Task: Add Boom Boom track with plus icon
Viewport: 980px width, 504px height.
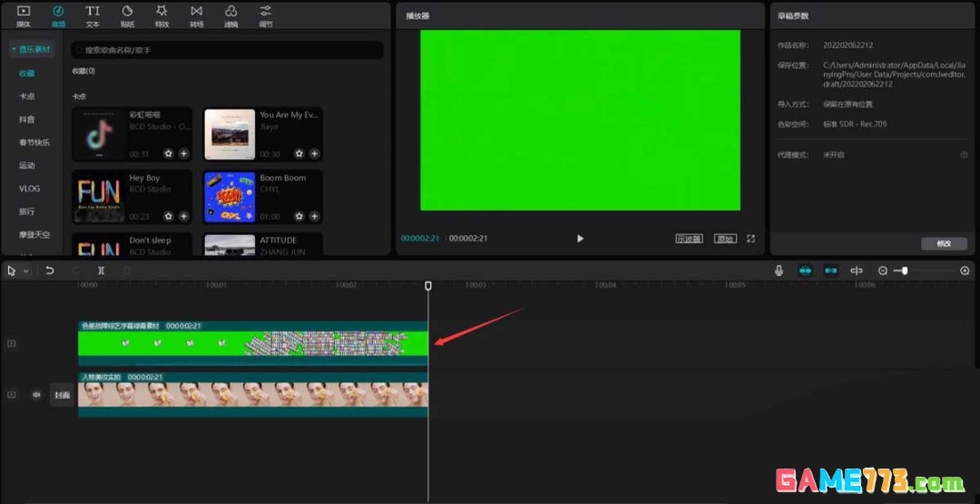Action: pyautogui.click(x=314, y=217)
